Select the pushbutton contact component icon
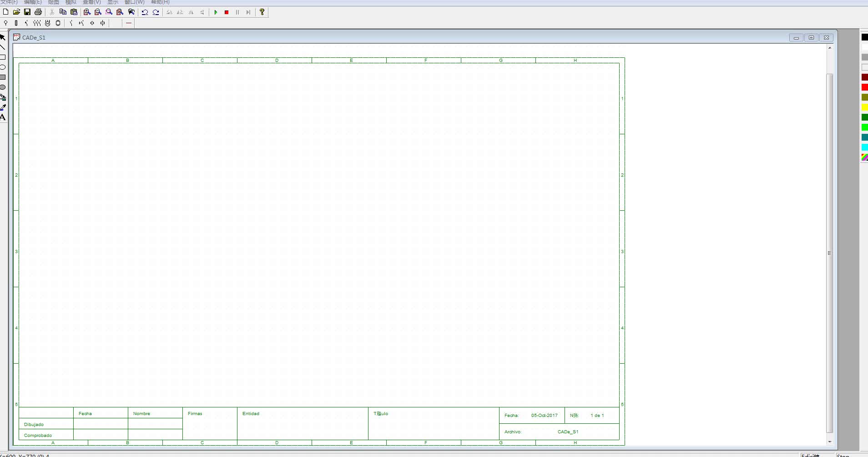The height and width of the screenshot is (457, 868). tap(81, 23)
